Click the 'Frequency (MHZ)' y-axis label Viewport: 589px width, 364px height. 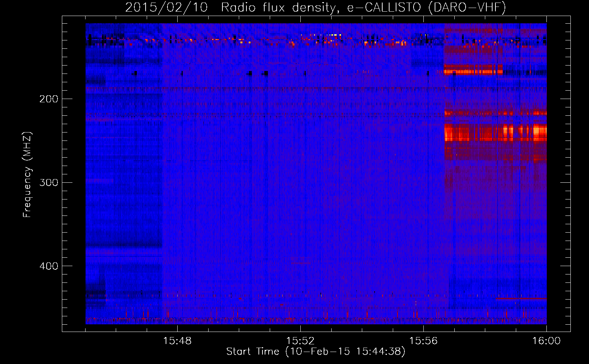point(27,174)
